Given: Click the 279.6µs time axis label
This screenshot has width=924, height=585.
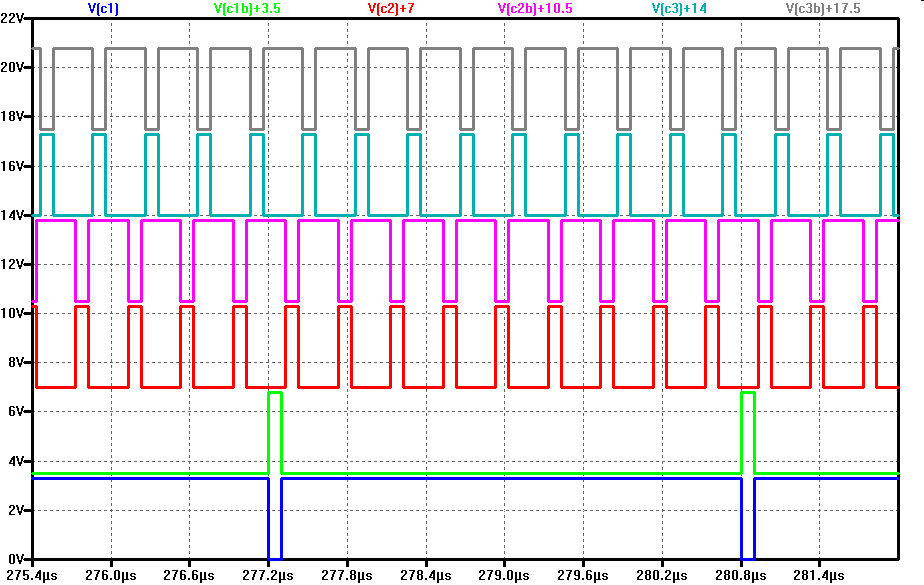Looking at the screenshot, I should [582, 575].
